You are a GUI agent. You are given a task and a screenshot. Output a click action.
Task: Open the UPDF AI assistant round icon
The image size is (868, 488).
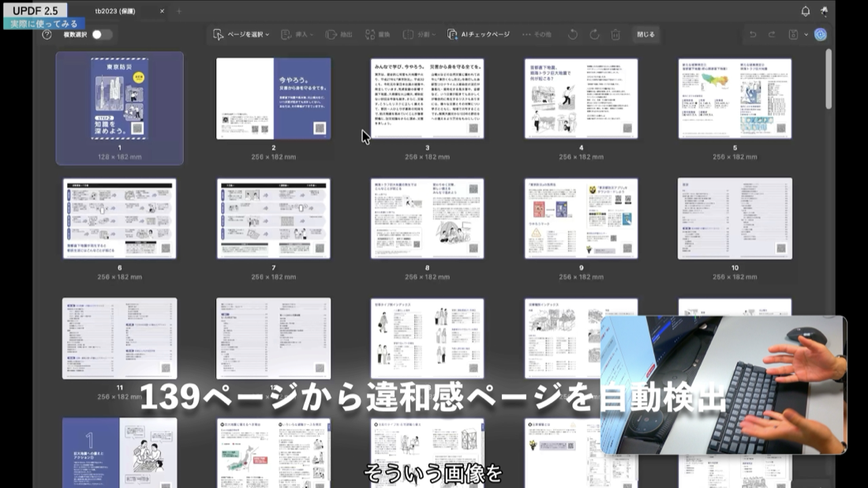click(x=821, y=34)
